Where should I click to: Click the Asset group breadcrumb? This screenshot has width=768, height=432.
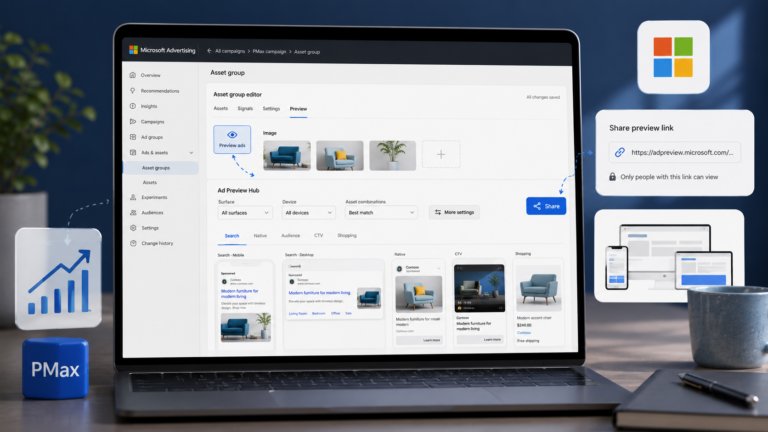click(x=307, y=51)
